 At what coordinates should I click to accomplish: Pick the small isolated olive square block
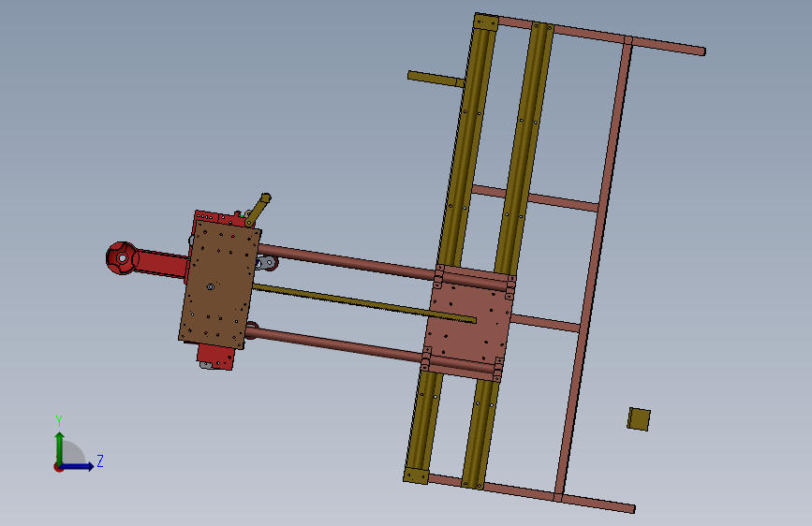tap(639, 419)
